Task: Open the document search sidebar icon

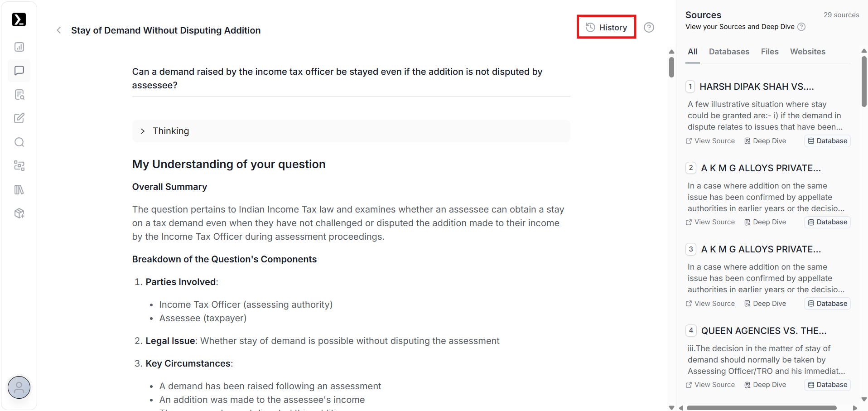Action: 19,95
